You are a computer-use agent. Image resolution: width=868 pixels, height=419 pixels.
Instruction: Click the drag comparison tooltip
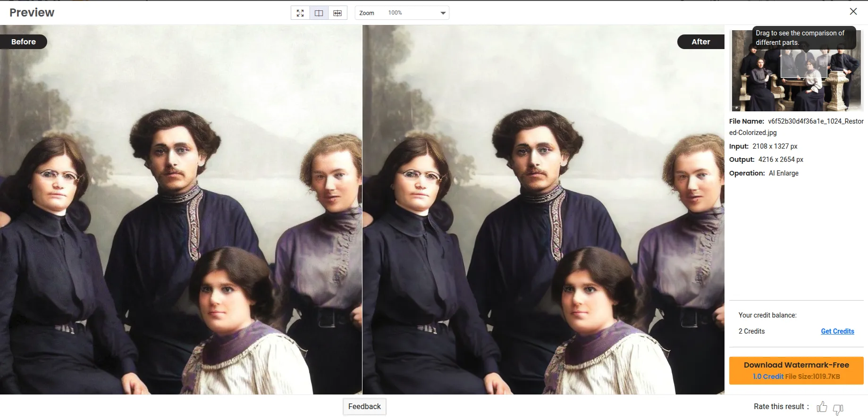[x=803, y=38]
